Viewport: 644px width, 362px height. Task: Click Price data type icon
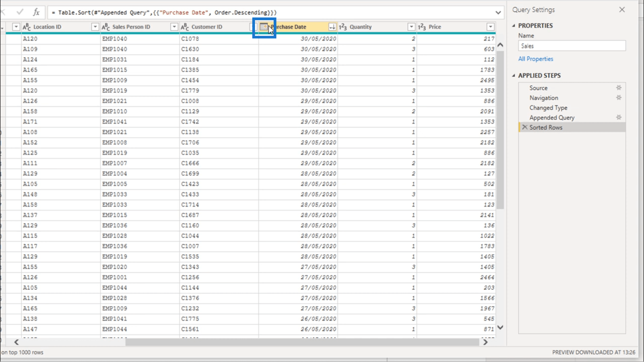(x=422, y=27)
